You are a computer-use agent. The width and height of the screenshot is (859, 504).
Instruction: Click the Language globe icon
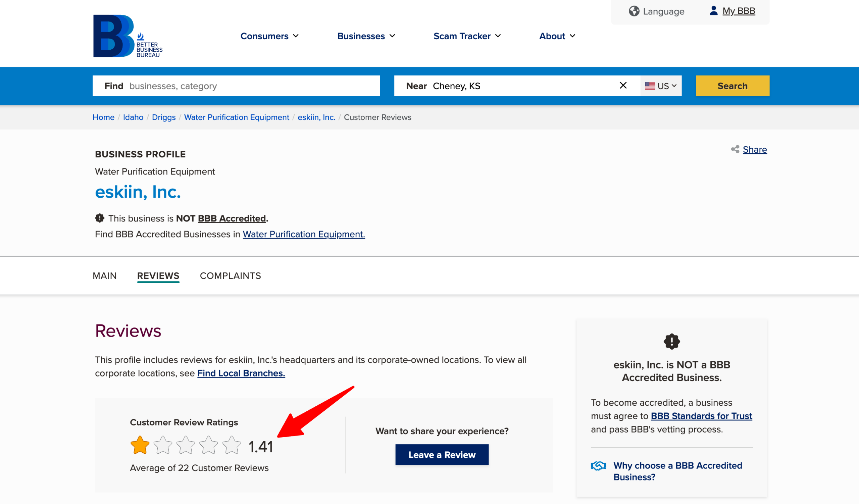[x=634, y=11]
